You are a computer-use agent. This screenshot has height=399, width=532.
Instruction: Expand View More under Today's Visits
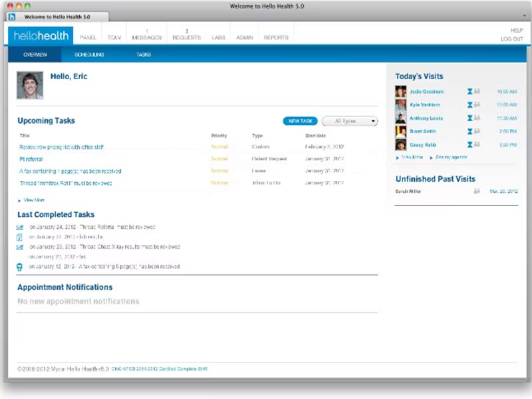coord(410,157)
